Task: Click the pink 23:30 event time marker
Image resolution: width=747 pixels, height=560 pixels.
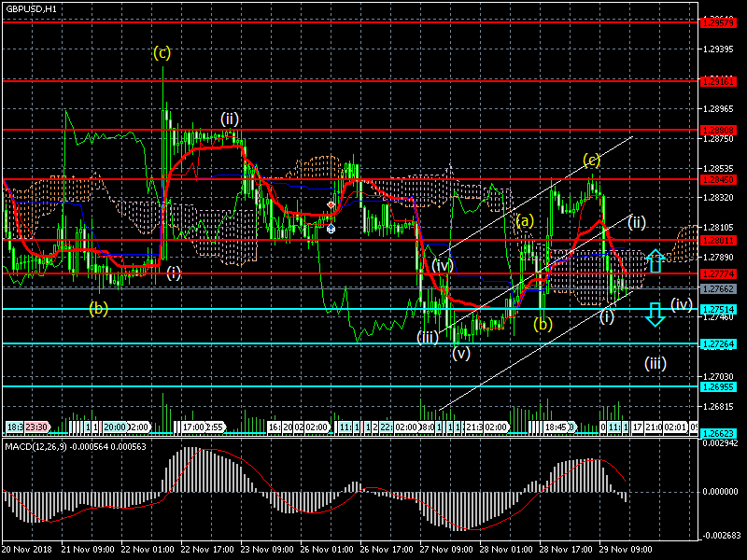Action: click(38, 427)
